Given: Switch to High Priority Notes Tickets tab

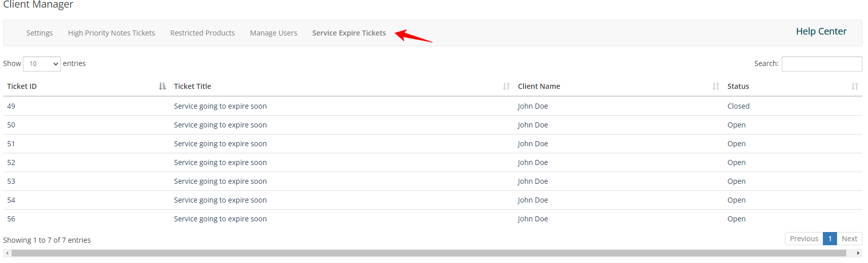Looking at the screenshot, I should coord(112,33).
